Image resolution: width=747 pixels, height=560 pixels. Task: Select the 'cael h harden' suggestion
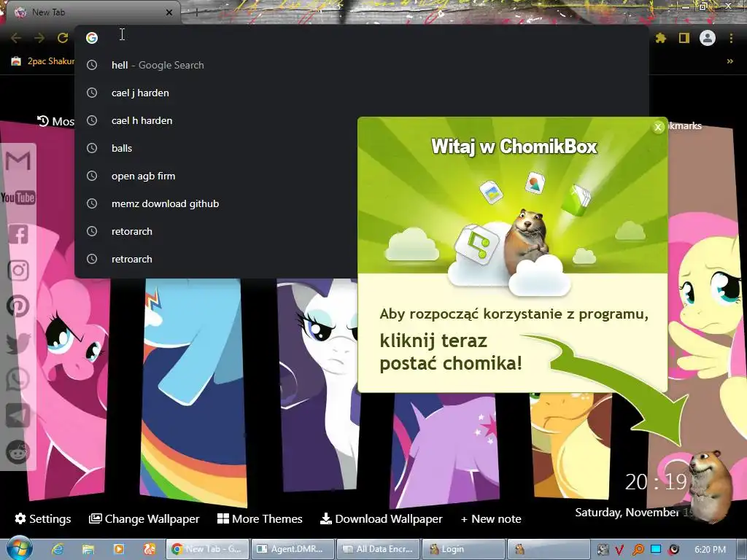(217, 120)
